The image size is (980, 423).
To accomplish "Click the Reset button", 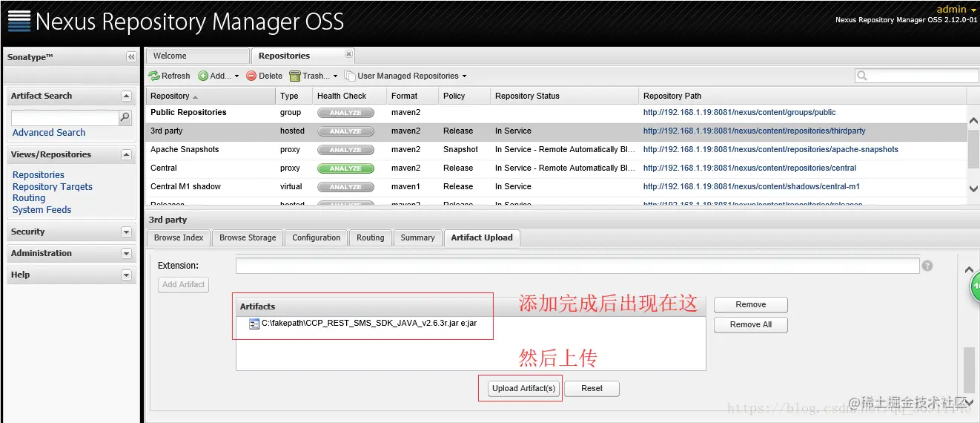I will pyautogui.click(x=592, y=389).
